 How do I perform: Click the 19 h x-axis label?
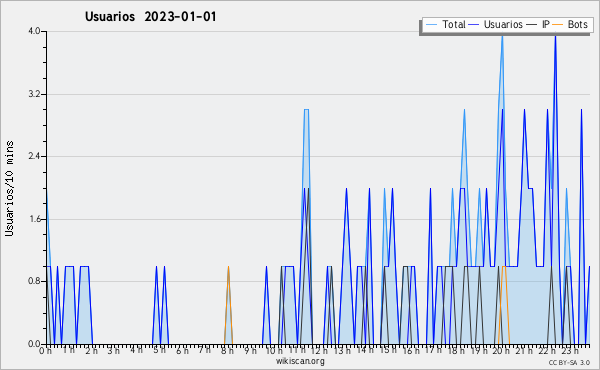(x=479, y=351)
